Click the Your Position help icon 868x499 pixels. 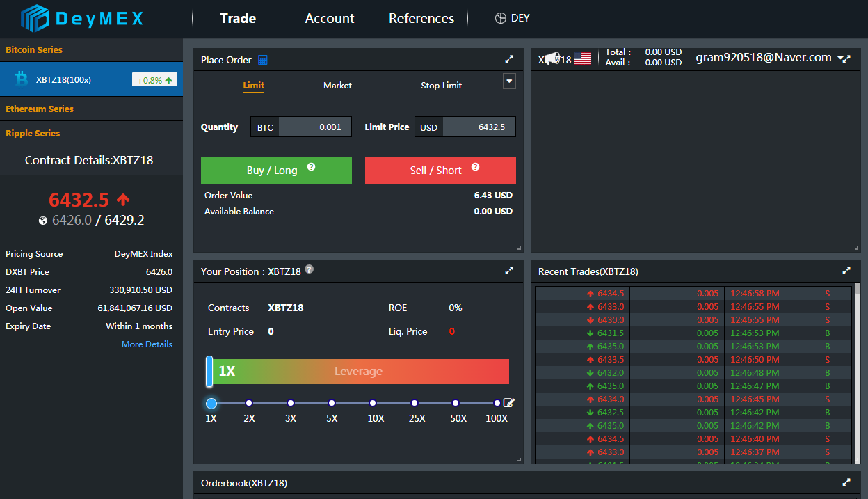[310, 269]
